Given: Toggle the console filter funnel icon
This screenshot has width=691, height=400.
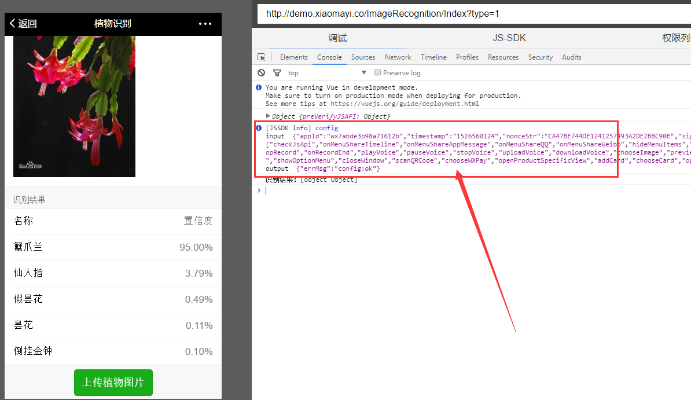Looking at the screenshot, I should 275,72.
